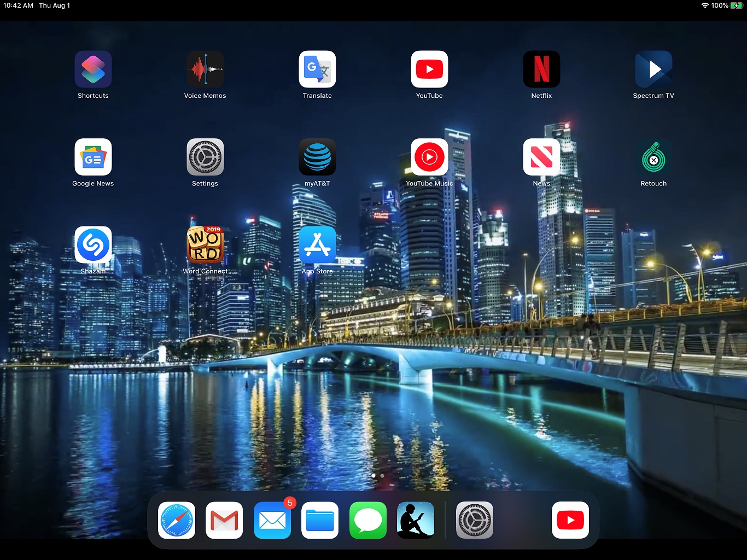Screen dimensions: 747x560
Task: Launch the Netflix app
Action: coord(541,69)
